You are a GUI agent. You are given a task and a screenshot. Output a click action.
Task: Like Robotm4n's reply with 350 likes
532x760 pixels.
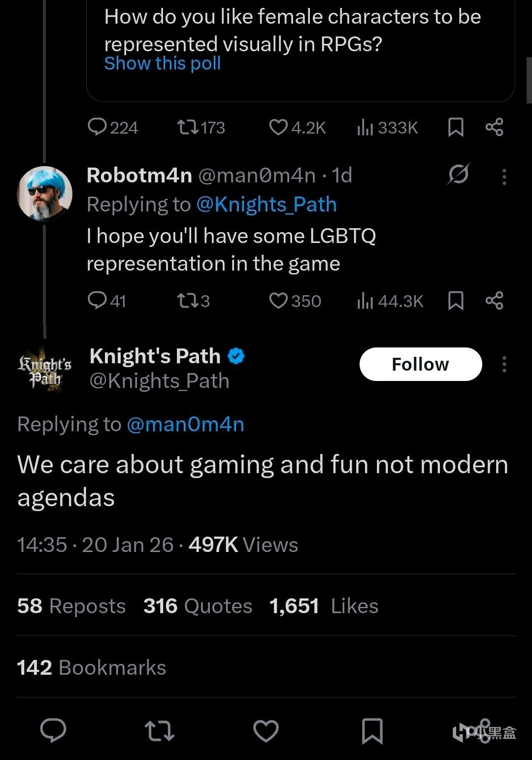(278, 300)
